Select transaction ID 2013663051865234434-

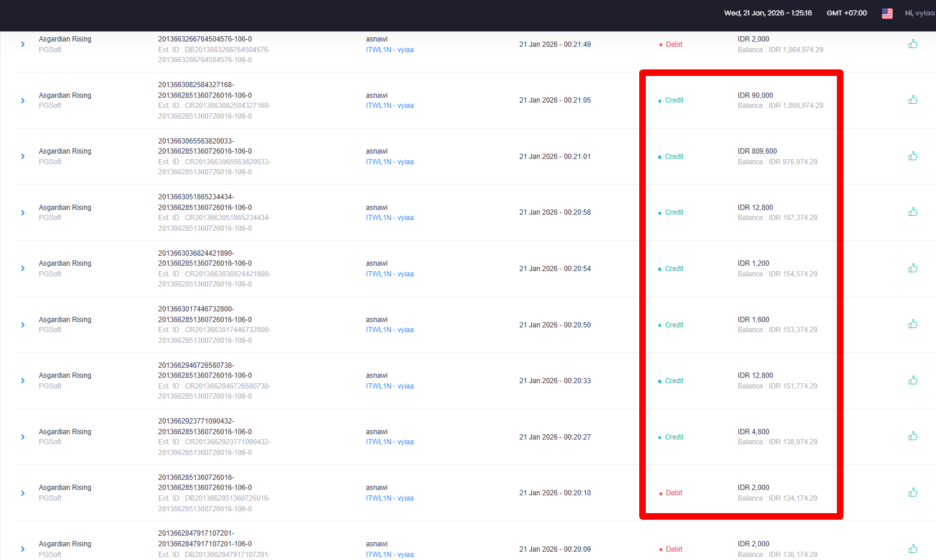point(196,197)
